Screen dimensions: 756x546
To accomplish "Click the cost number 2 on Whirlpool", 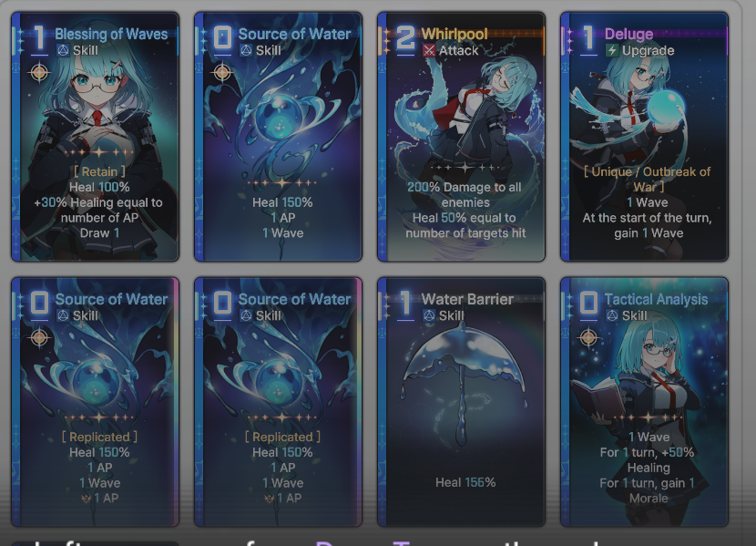I will point(405,37).
